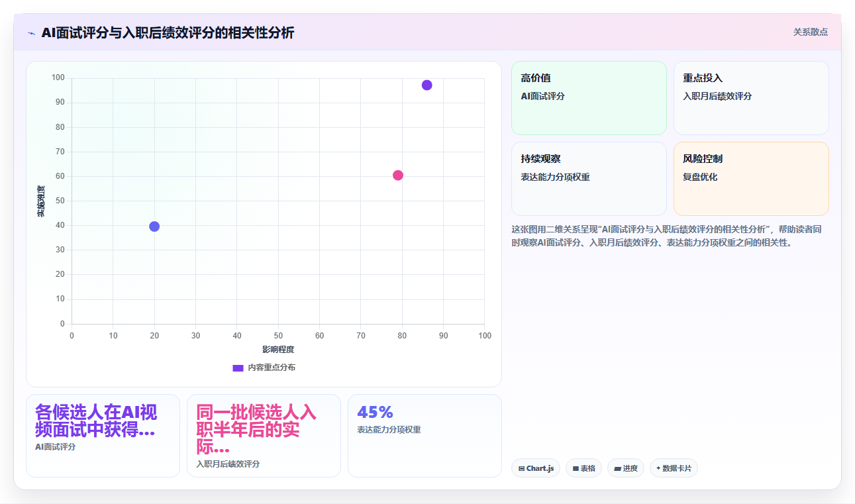Open the 高价值 card
855x504 pixels.
coord(589,98)
